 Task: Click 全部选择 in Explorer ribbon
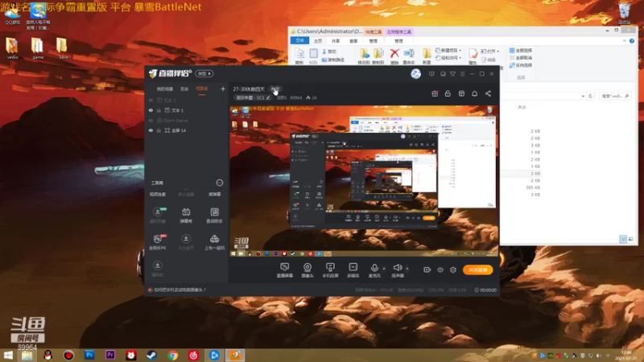pos(521,51)
